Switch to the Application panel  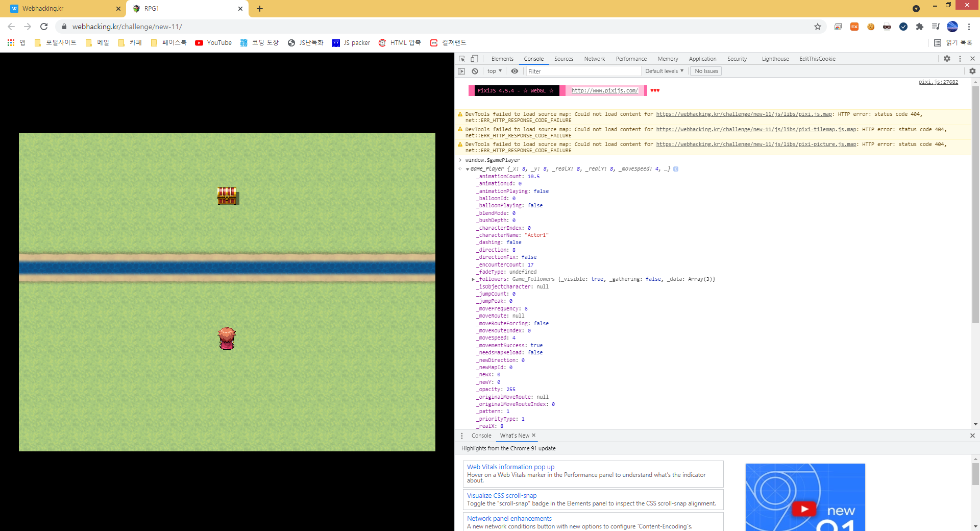pyautogui.click(x=703, y=59)
